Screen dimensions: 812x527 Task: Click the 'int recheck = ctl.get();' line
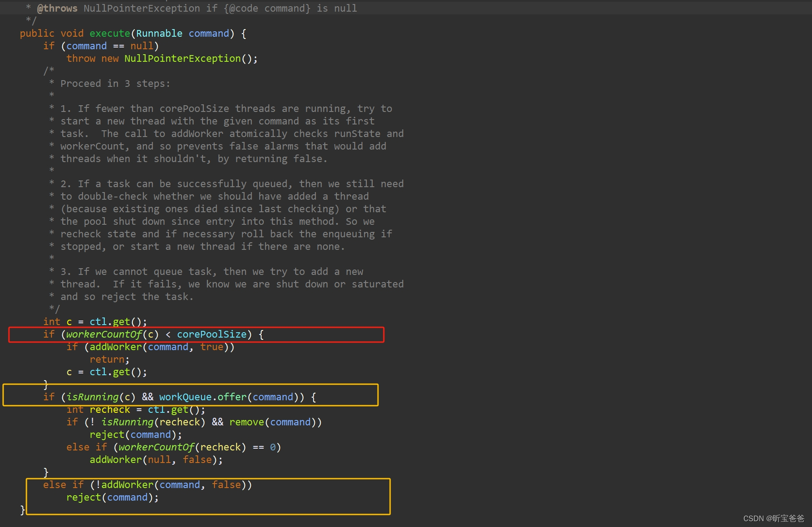coord(136,410)
